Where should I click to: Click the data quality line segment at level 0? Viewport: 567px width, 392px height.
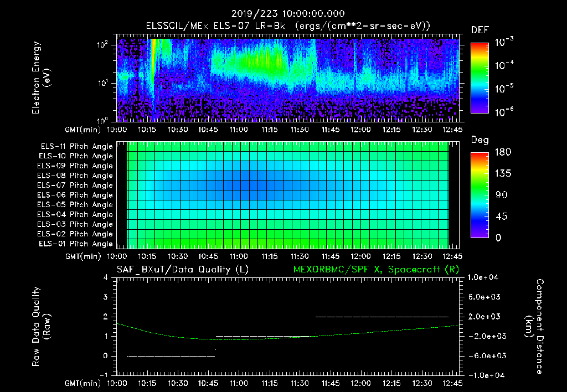tap(171, 356)
